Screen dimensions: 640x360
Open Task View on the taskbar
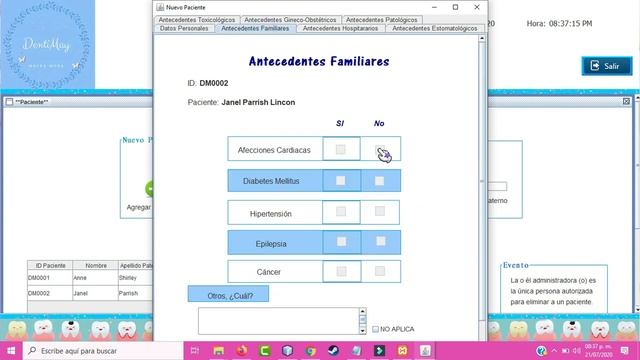[x=195, y=351]
